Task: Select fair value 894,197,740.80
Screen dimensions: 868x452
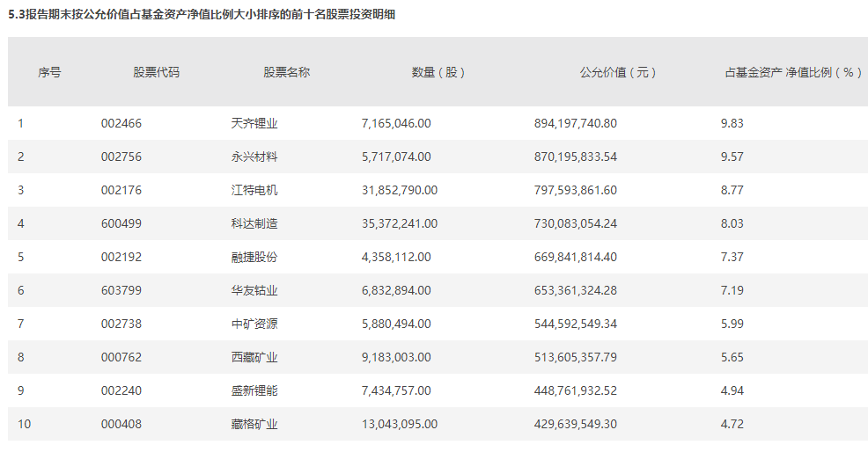Action: click(576, 123)
